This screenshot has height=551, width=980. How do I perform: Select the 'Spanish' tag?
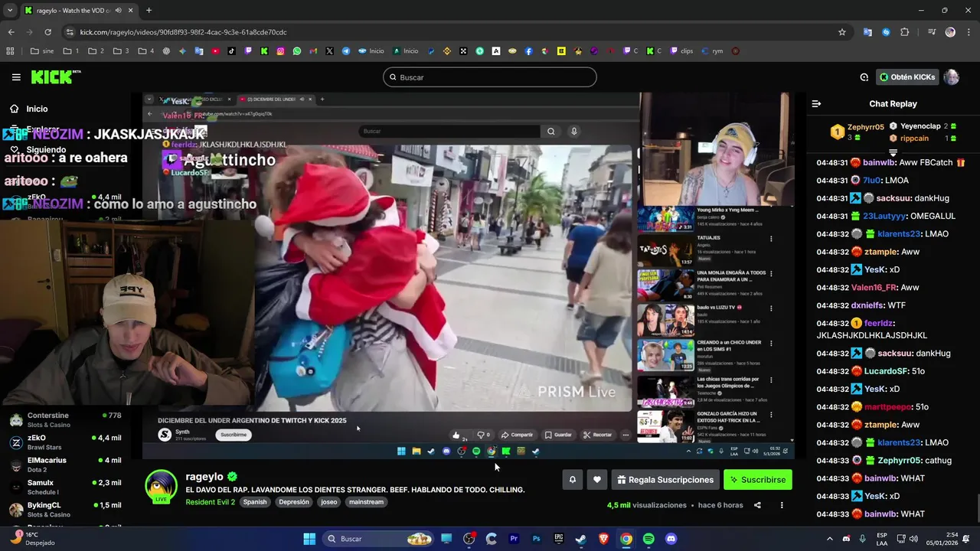pyautogui.click(x=255, y=502)
